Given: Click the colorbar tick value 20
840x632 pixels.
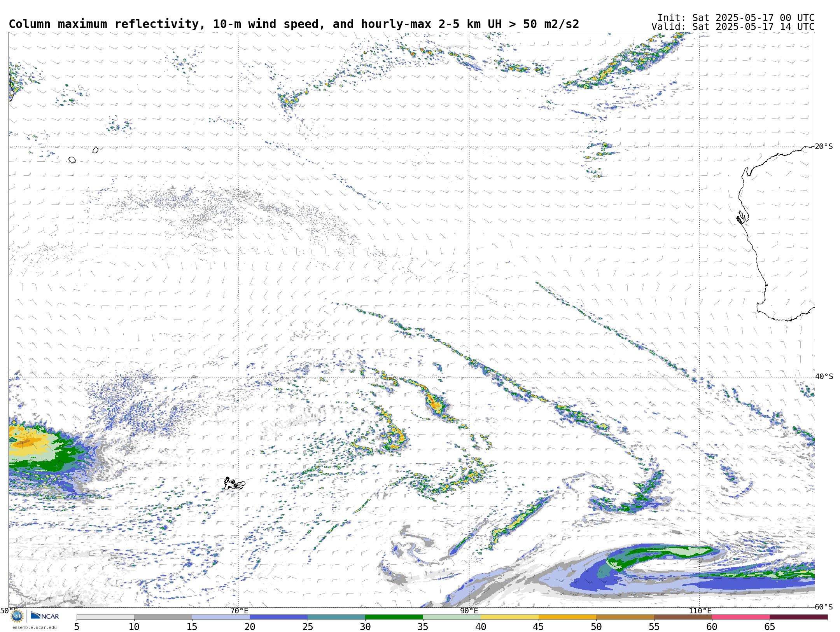Looking at the screenshot, I should click(x=250, y=627).
